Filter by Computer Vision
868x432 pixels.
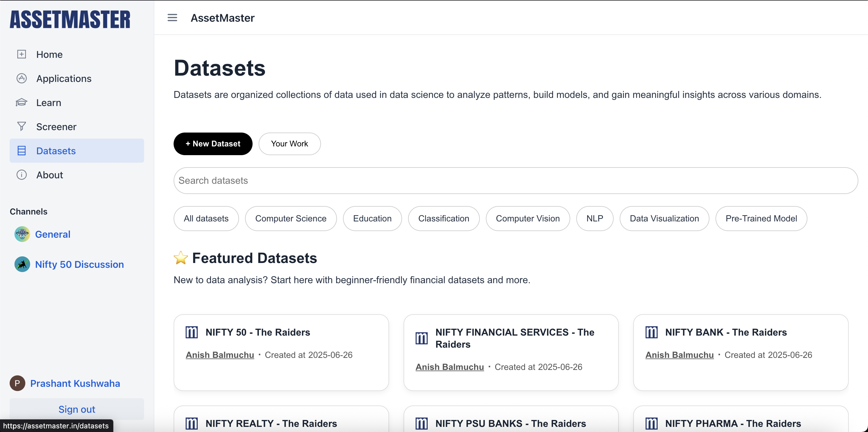[528, 218]
